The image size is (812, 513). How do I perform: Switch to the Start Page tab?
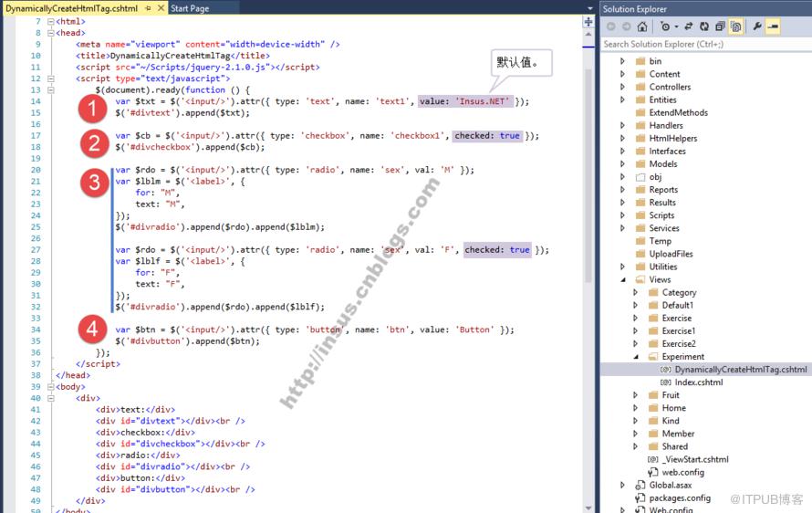pos(190,8)
